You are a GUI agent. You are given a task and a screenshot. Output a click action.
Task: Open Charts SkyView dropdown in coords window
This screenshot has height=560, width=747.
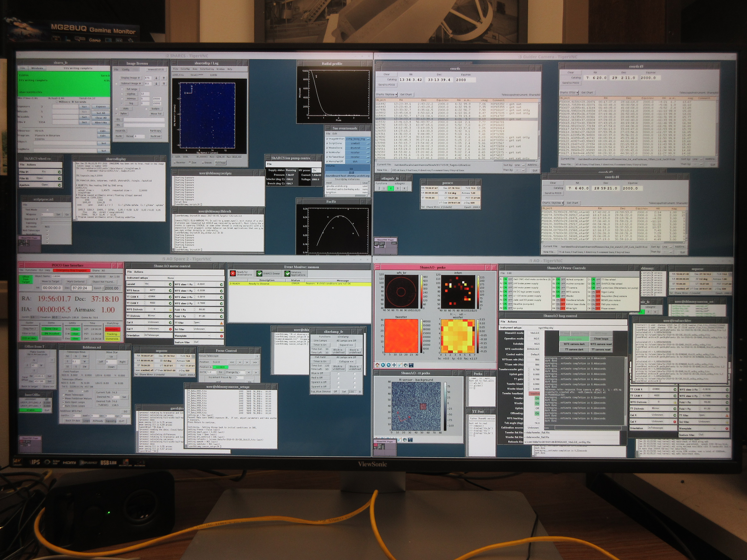point(387,95)
